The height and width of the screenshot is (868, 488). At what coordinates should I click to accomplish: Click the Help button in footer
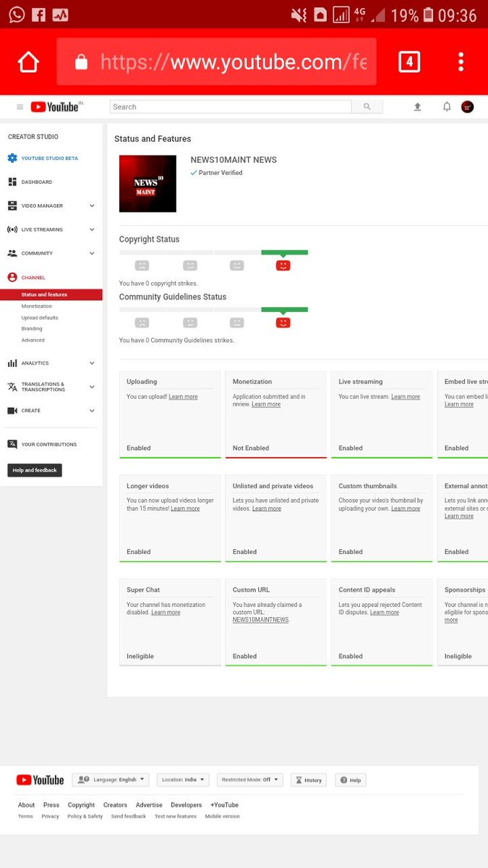351,780
